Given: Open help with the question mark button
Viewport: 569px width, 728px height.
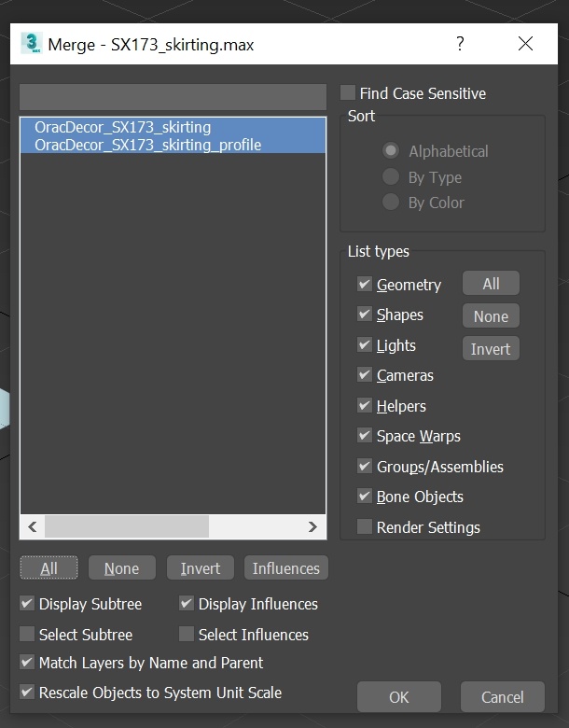Looking at the screenshot, I should click(460, 44).
